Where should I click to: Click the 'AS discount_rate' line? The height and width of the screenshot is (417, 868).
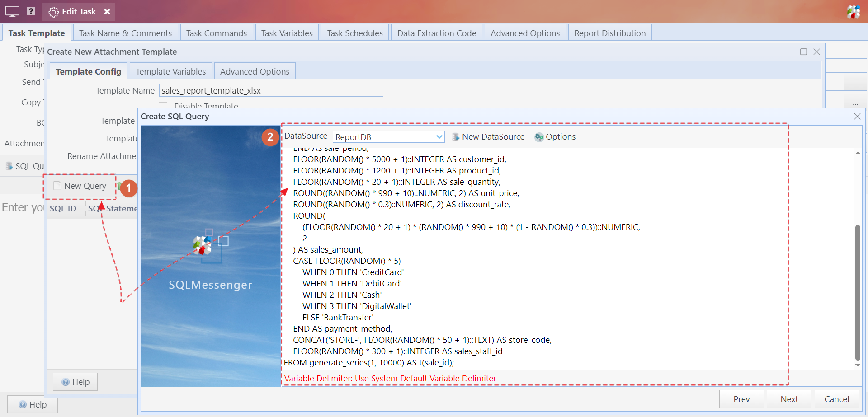(x=402, y=205)
